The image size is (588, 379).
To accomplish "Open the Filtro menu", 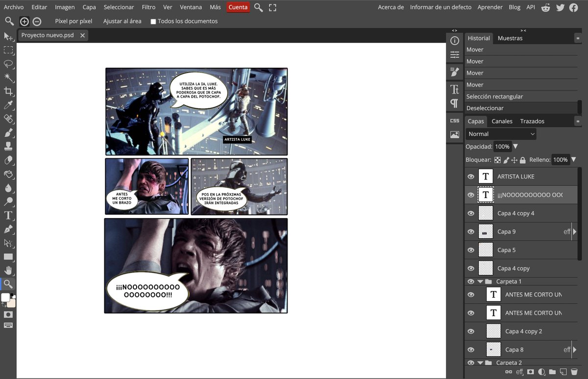I will (x=148, y=7).
